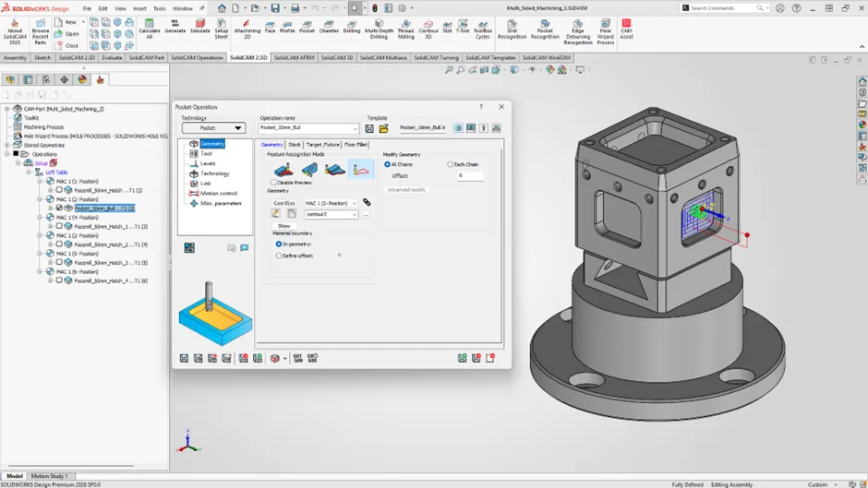The width and height of the screenshot is (868, 488).
Task: Select the Define offset radio option
Action: click(279, 256)
